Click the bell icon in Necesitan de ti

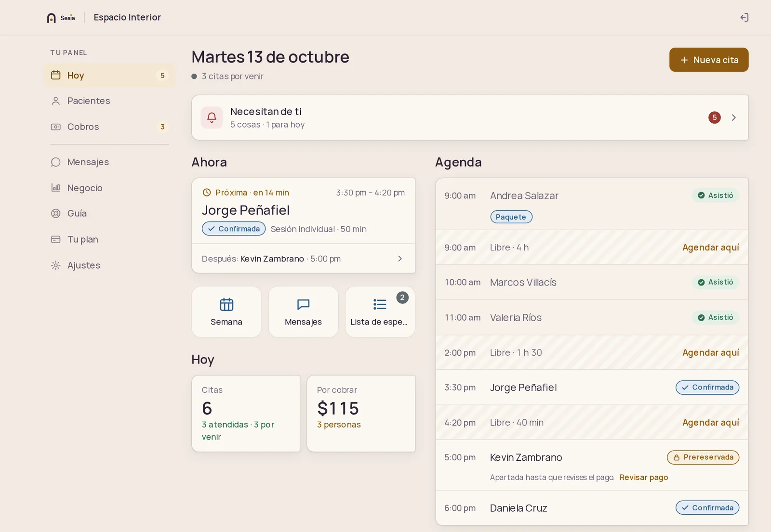pos(212,117)
